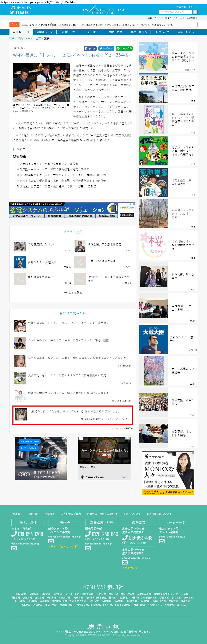Image resolution: width=207 pixels, height=644 pixels.
Task: Share the article via Facebook シェア button
Action: [90, 49]
